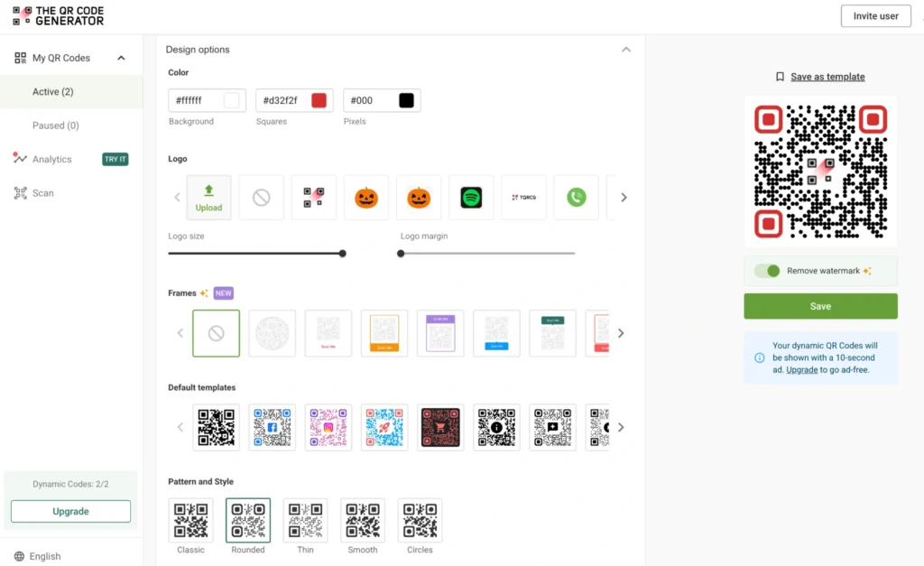Apply the info icon default template
The image size is (924, 566).
[x=496, y=428]
